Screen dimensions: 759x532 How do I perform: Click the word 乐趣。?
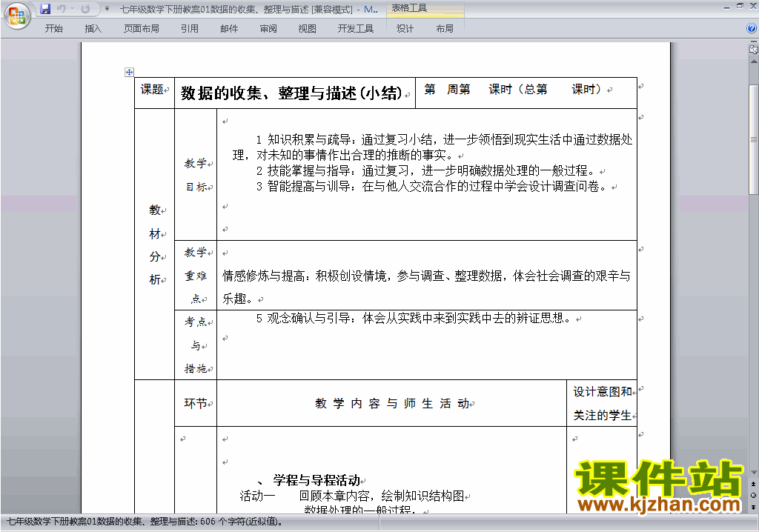[238, 299]
